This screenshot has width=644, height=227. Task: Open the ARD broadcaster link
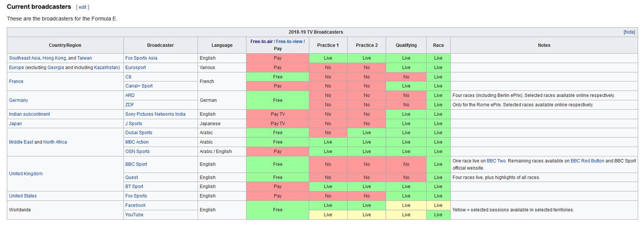130,95
